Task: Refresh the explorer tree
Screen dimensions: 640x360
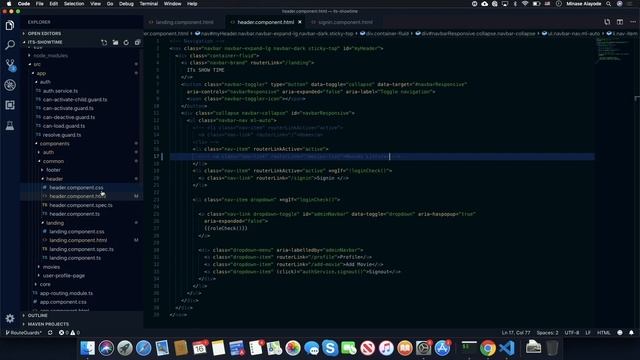Action: point(126,42)
